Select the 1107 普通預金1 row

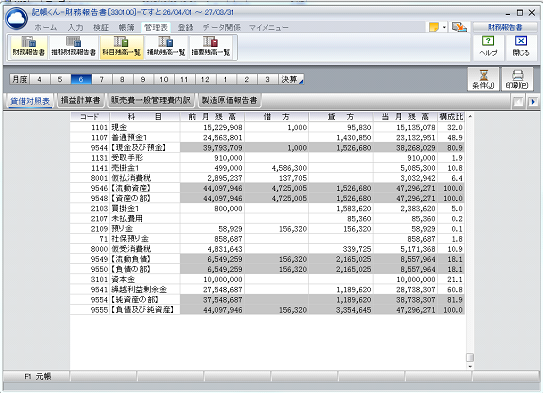coord(267,137)
